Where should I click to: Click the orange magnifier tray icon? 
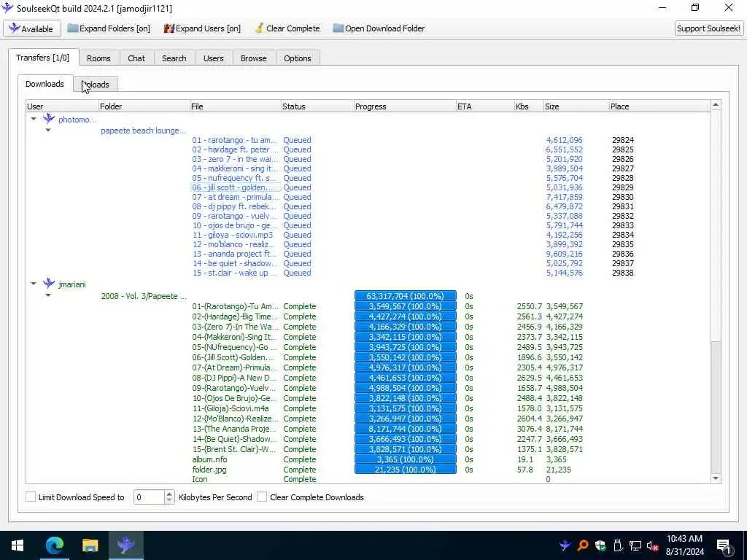pos(582,545)
